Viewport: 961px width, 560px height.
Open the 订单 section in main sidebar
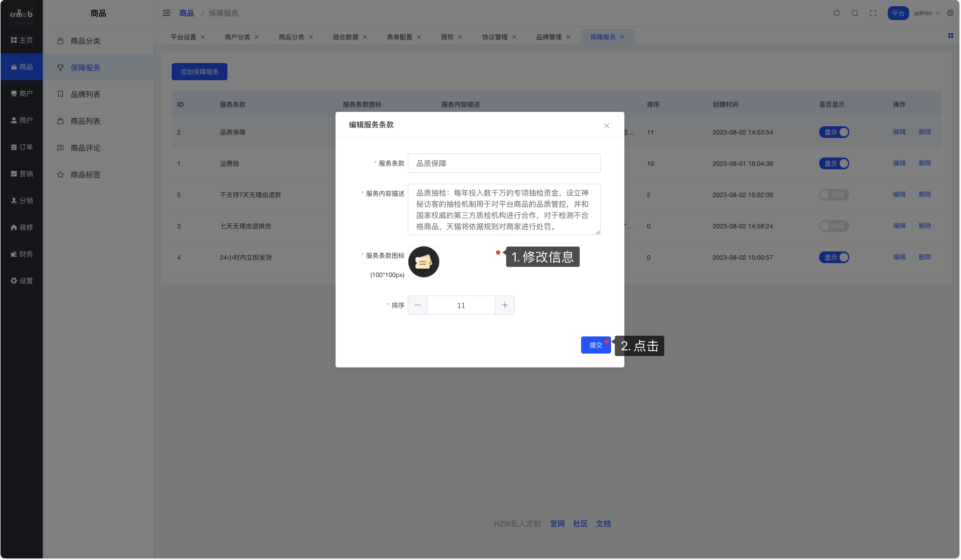(22, 147)
